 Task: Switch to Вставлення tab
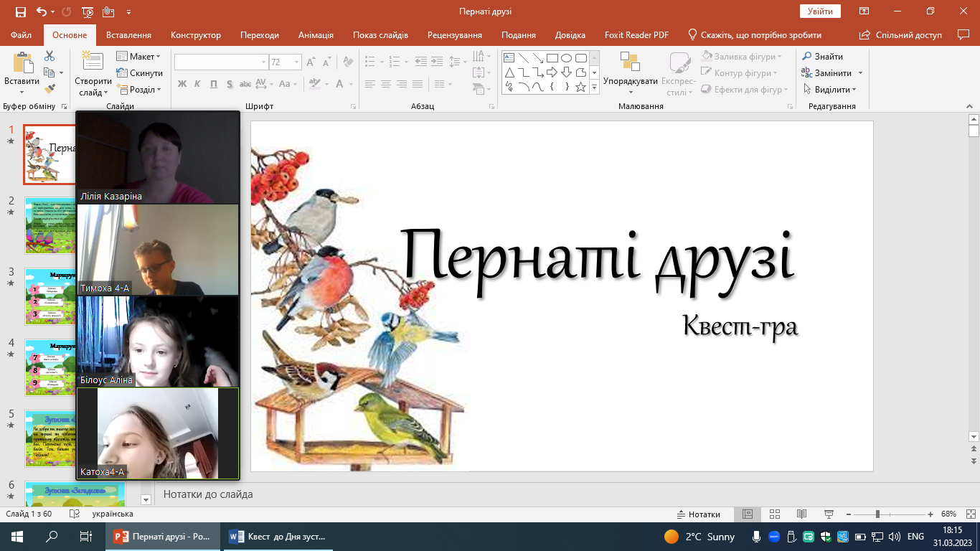tap(128, 34)
